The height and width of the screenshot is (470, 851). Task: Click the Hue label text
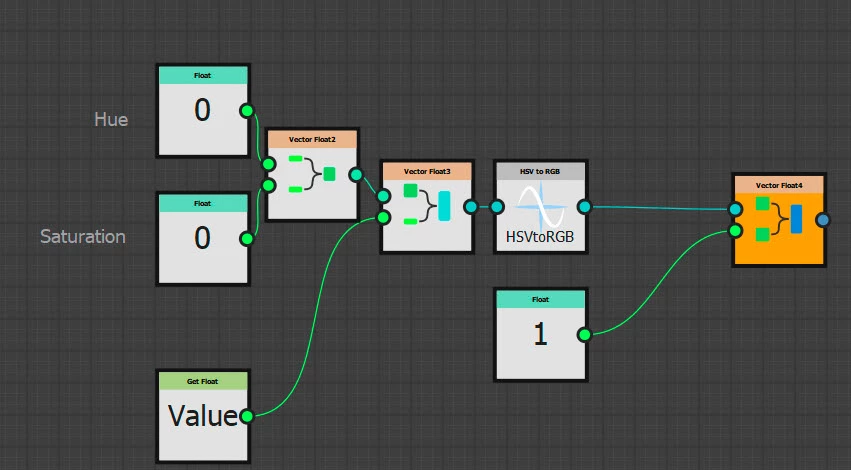pos(111,119)
